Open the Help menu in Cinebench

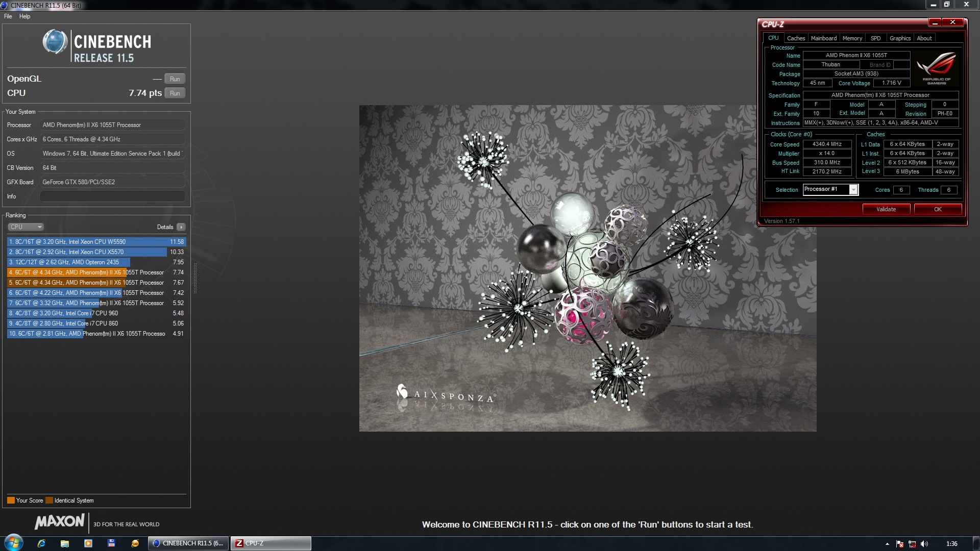24,16
